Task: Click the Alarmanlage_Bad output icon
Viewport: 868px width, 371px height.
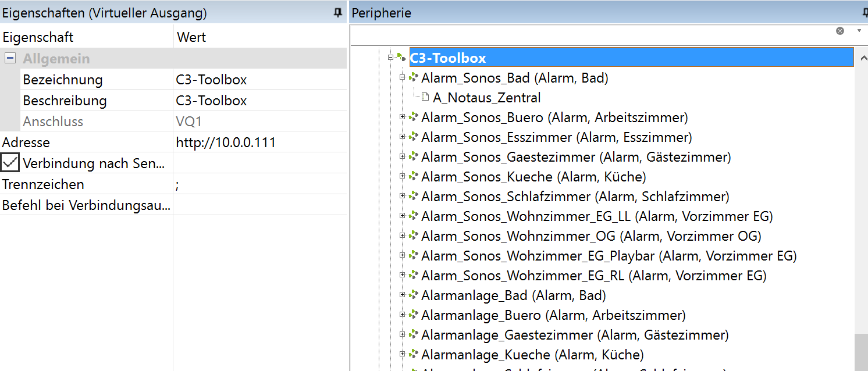Action: 414,295
